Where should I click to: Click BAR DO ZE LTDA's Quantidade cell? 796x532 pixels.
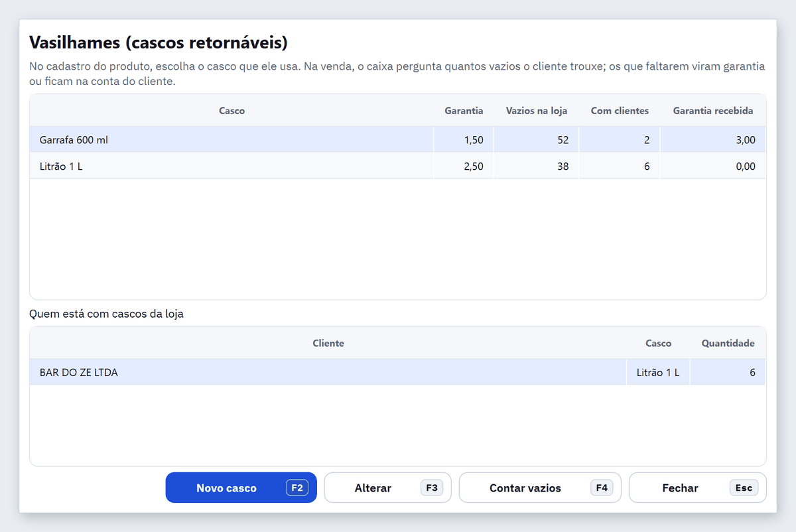(x=728, y=373)
